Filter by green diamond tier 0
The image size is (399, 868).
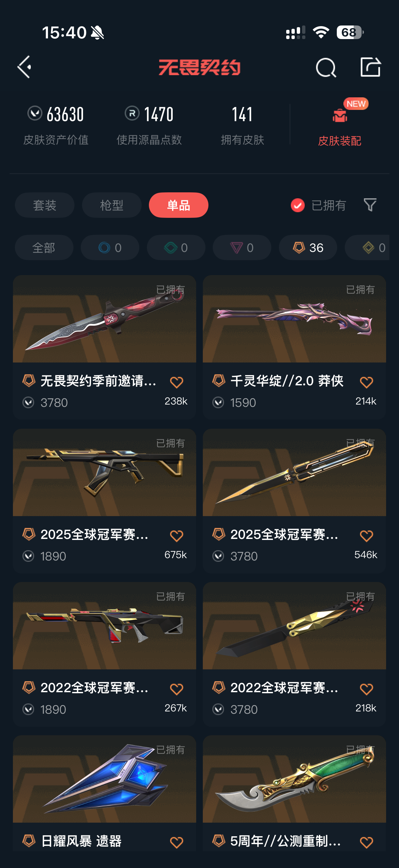click(x=176, y=248)
